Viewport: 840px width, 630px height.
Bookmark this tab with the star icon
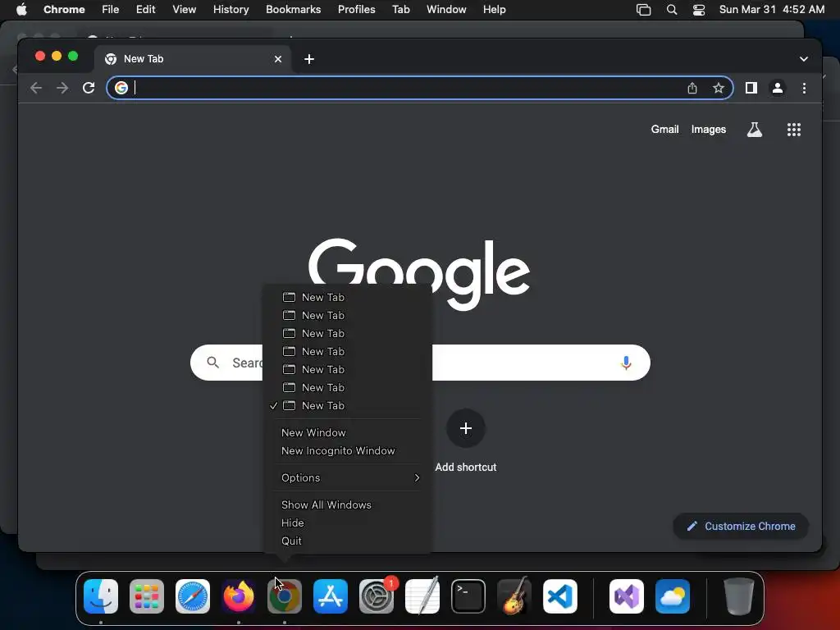tap(719, 88)
